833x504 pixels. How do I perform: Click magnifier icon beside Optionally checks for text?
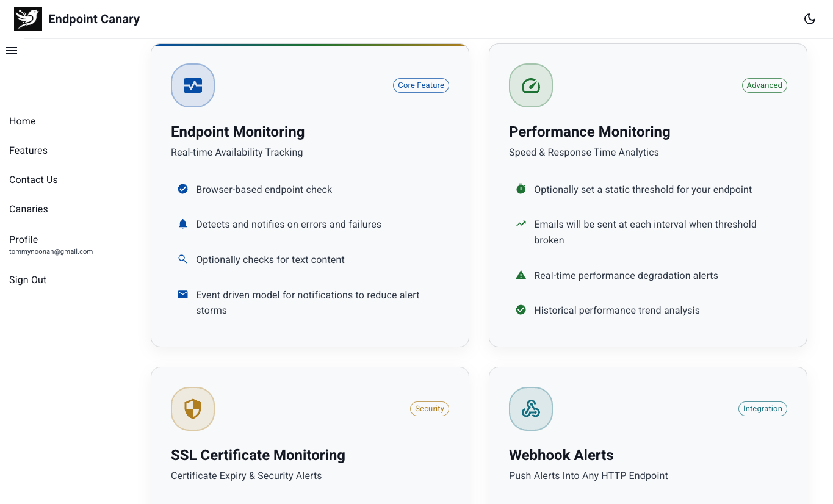182,259
